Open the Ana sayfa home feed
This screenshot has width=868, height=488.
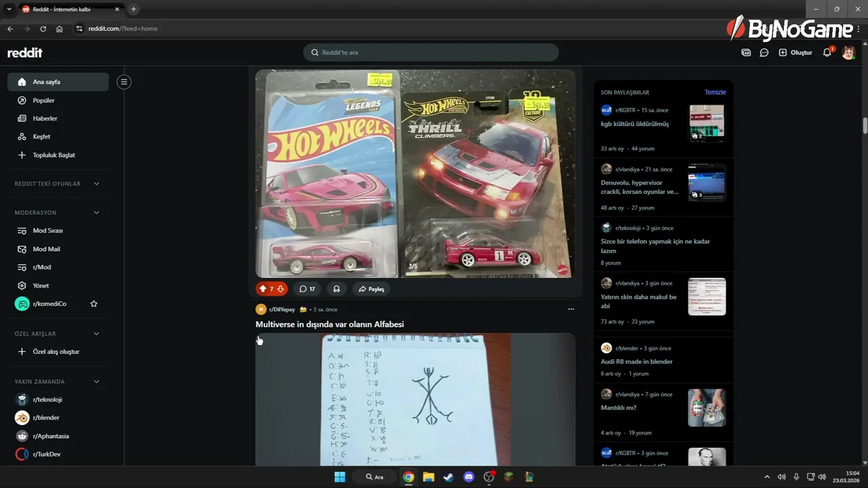58,82
